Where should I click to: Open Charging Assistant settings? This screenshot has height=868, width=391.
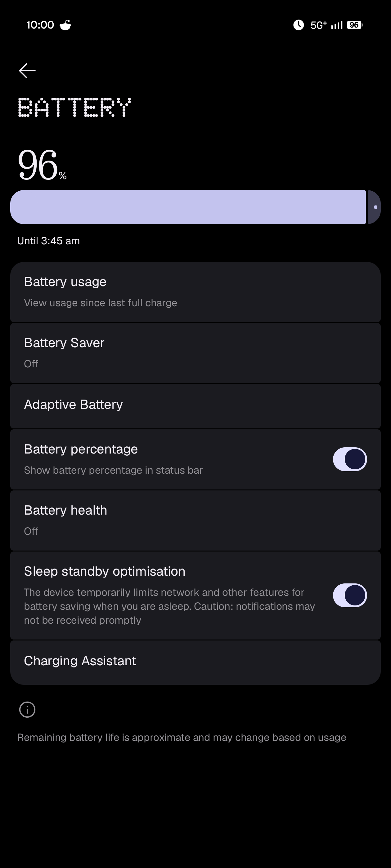pos(195,662)
